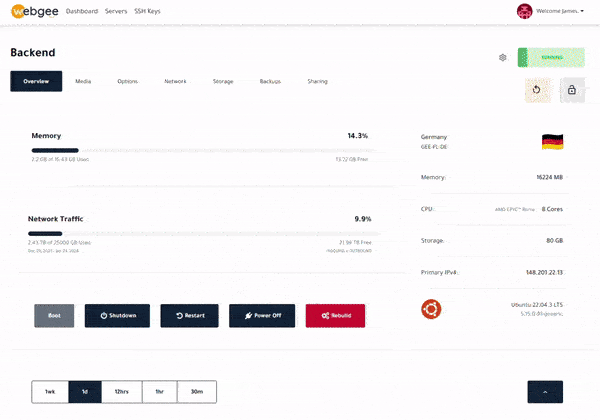The image size is (600, 420).
Task: Go to Dashboard in top navigation
Action: (82, 11)
